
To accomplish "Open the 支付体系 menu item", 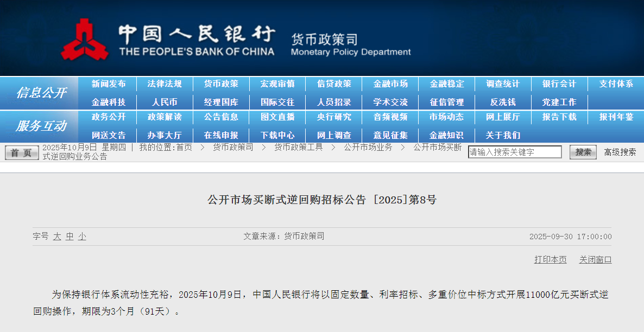I will tap(616, 84).
